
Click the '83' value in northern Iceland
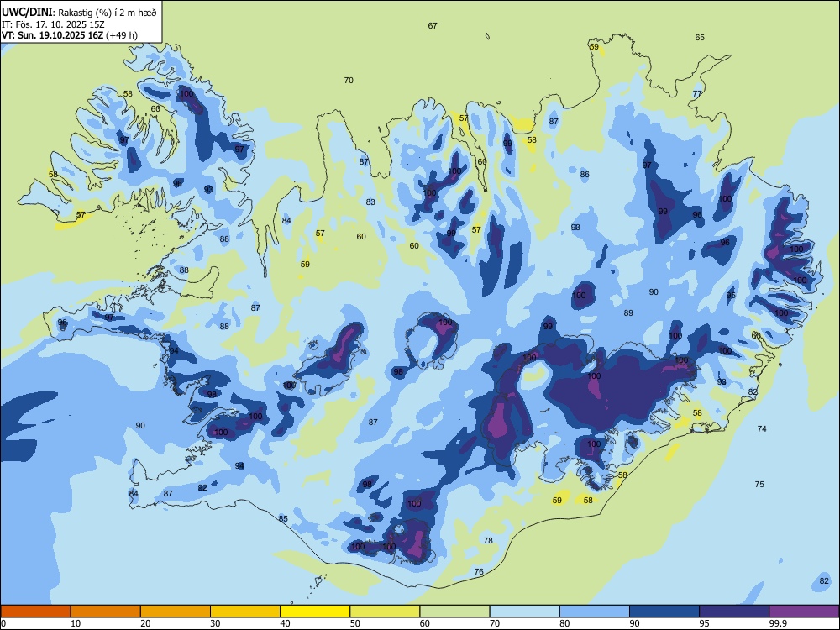370,202
